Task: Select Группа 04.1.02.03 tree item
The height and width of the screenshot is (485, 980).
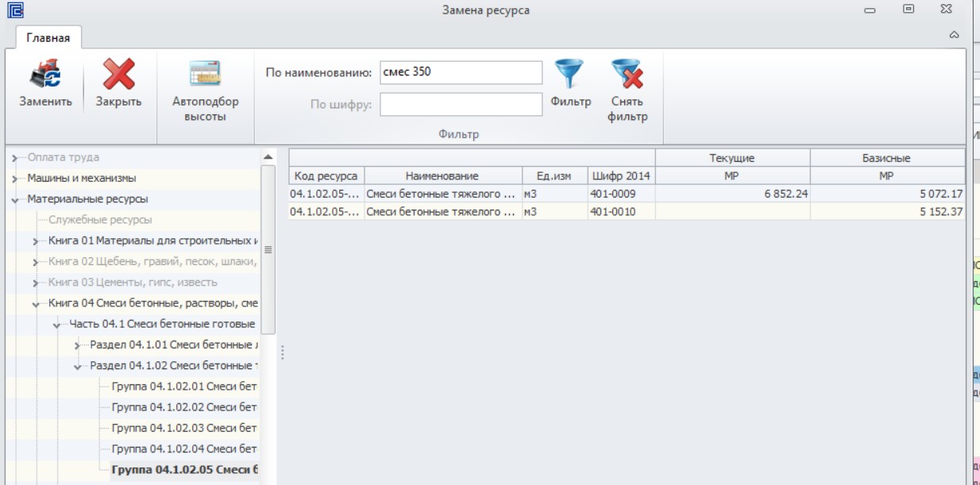Action: tap(184, 428)
